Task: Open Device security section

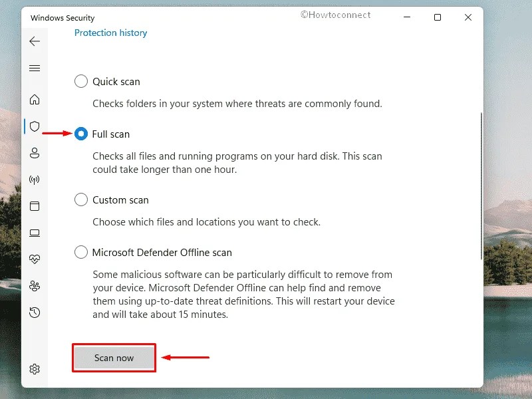Action: [35, 233]
